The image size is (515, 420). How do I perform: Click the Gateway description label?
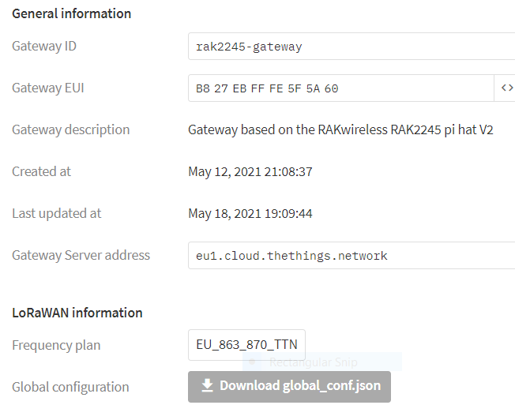(71, 129)
